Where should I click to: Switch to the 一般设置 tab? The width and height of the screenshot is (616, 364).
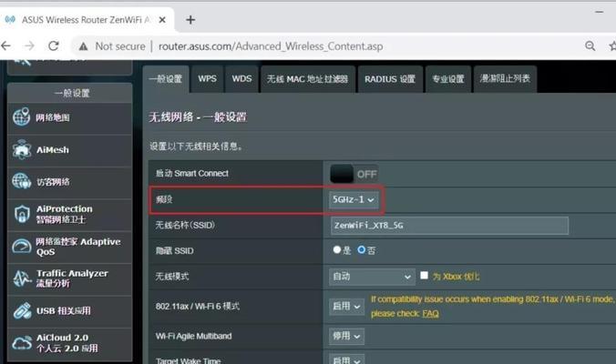166,79
